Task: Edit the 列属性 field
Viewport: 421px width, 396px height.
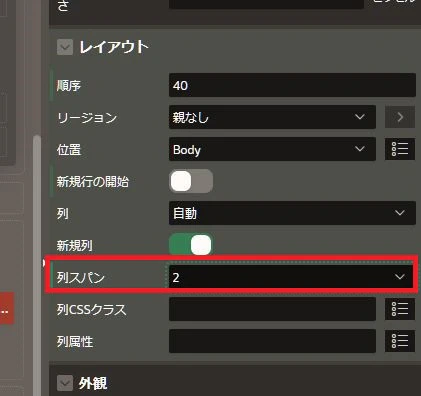Action: [272, 341]
